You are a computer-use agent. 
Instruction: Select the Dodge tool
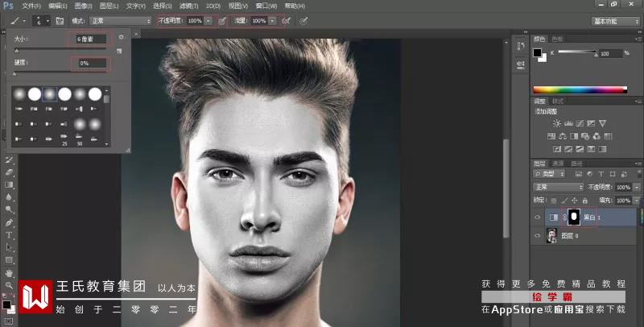coord(9,210)
